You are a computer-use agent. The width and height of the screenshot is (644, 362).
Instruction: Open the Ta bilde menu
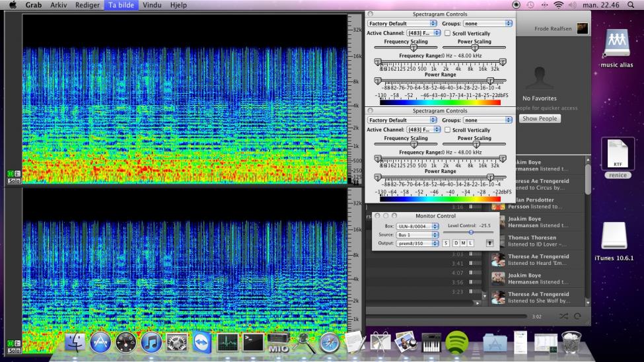(121, 5)
